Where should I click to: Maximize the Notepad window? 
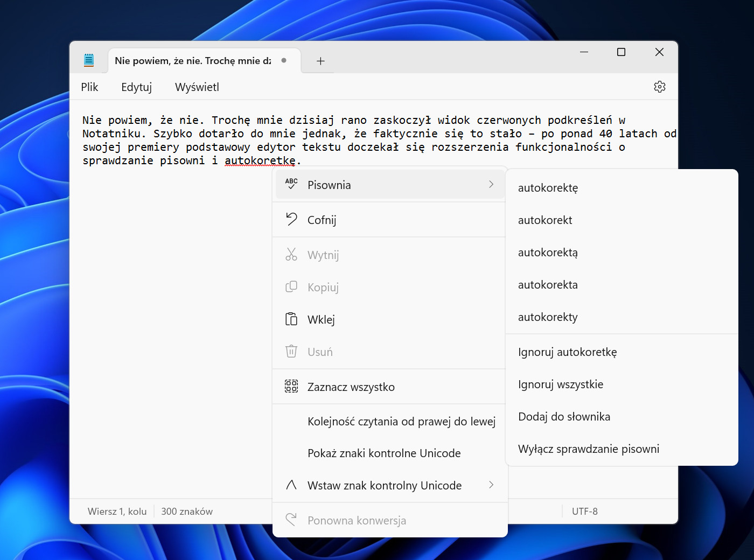click(621, 52)
